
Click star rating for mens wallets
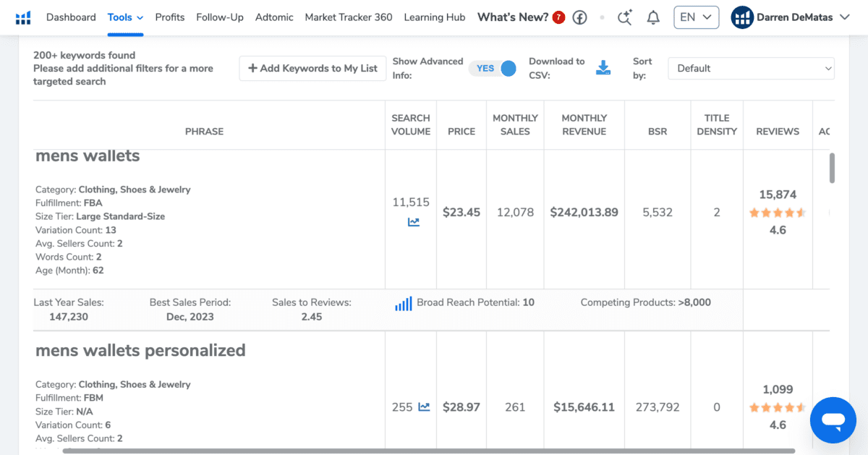tap(778, 213)
